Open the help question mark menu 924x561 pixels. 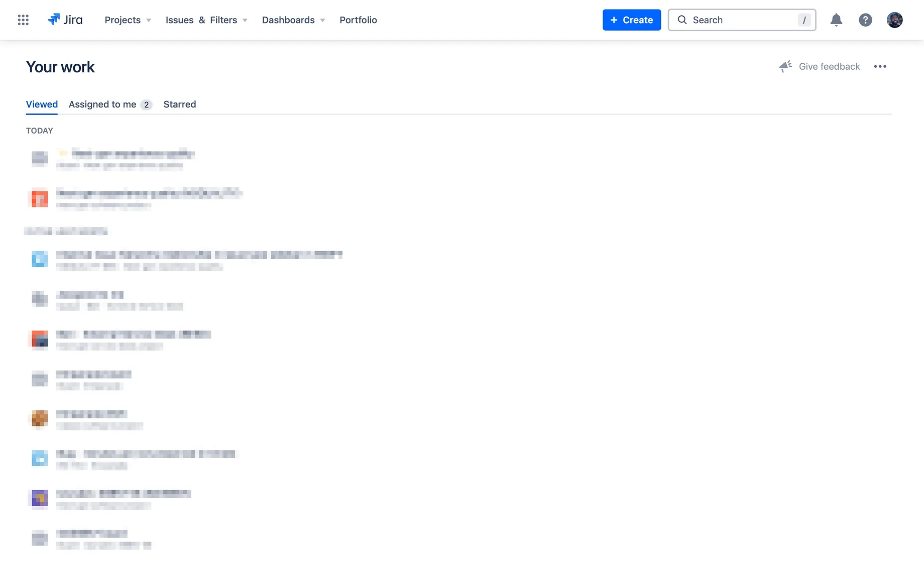coord(865,20)
